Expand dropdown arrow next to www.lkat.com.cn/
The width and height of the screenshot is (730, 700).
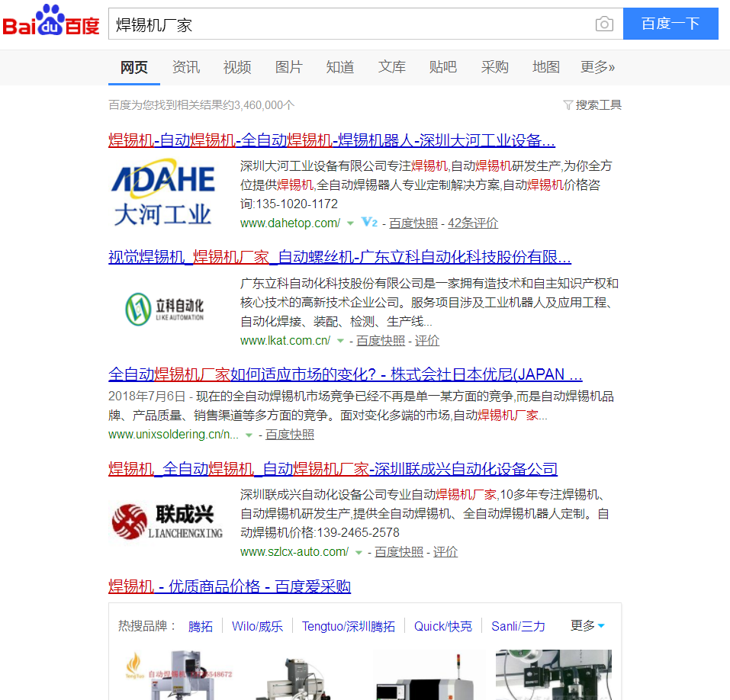tap(340, 341)
